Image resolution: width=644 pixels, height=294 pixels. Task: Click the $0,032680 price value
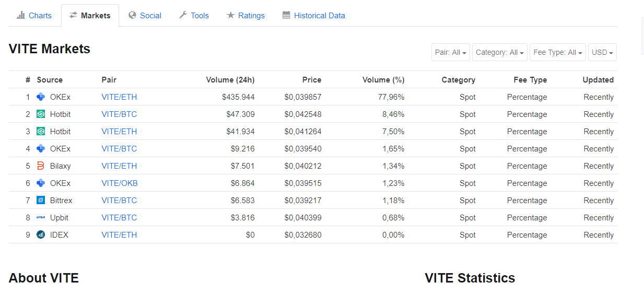(303, 235)
